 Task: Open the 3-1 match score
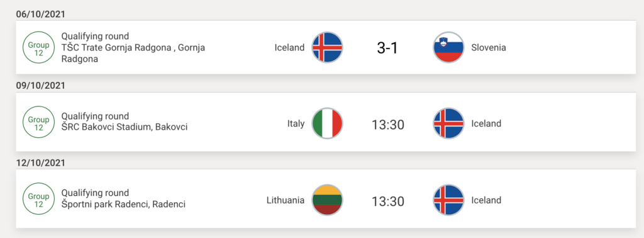coord(387,48)
